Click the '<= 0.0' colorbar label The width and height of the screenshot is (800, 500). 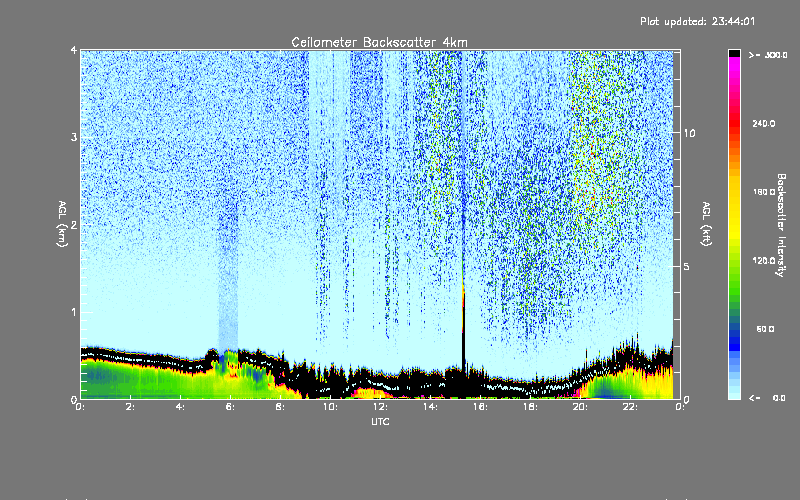[x=768, y=398]
